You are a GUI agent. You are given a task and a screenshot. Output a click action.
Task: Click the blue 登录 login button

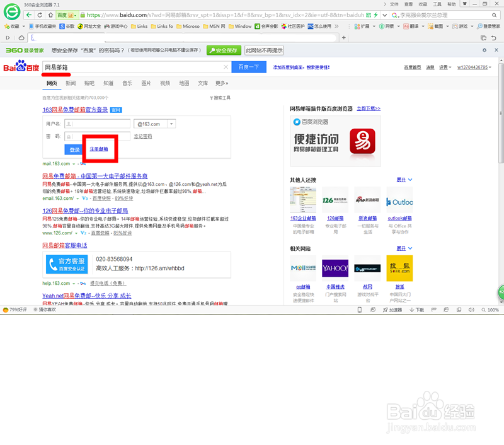pyautogui.click(x=74, y=150)
